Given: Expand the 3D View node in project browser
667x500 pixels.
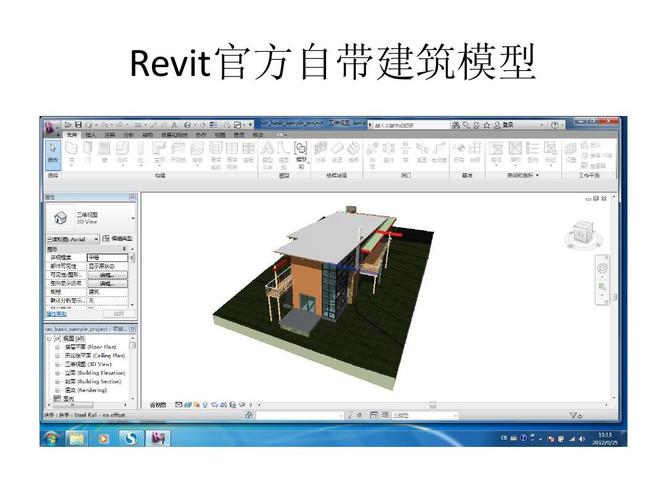Looking at the screenshot, I should click(x=57, y=364).
